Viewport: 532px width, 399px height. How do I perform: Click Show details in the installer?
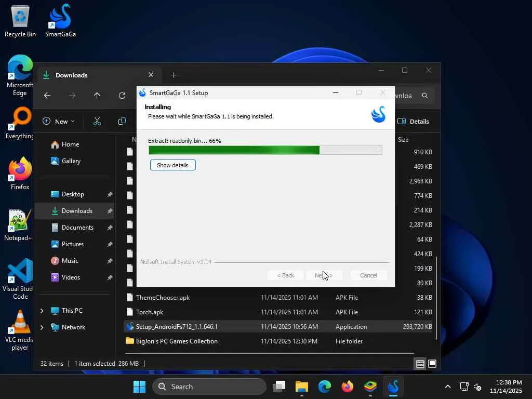coord(172,165)
